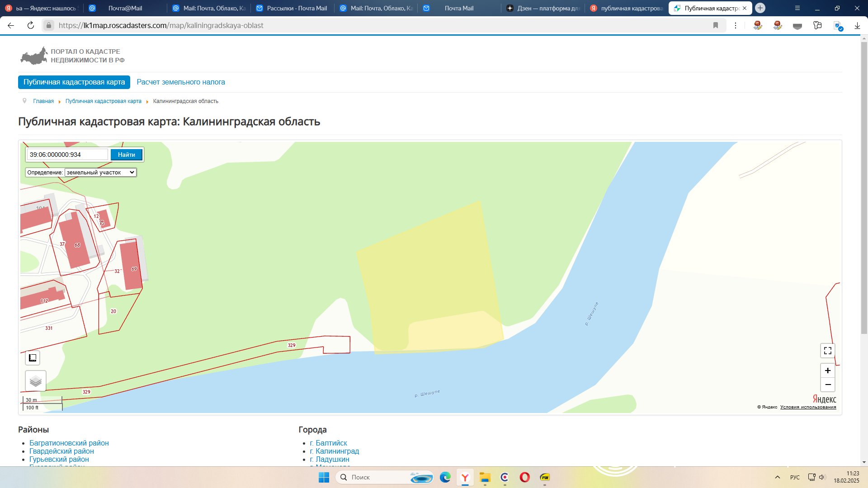The width and height of the screenshot is (868, 488).
Task: Open 'г. Калининград' city link
Action: tap(334, 451)
